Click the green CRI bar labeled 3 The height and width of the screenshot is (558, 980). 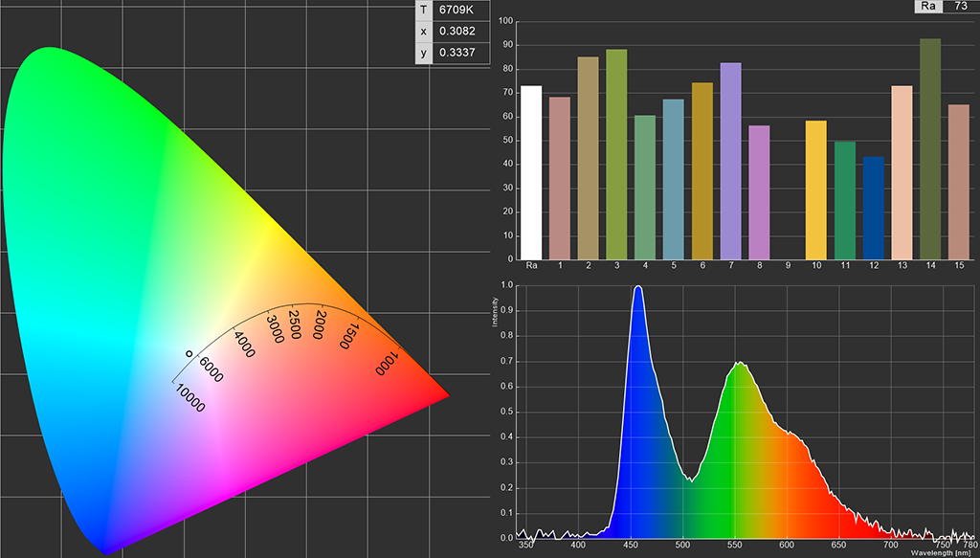[617, 154]
